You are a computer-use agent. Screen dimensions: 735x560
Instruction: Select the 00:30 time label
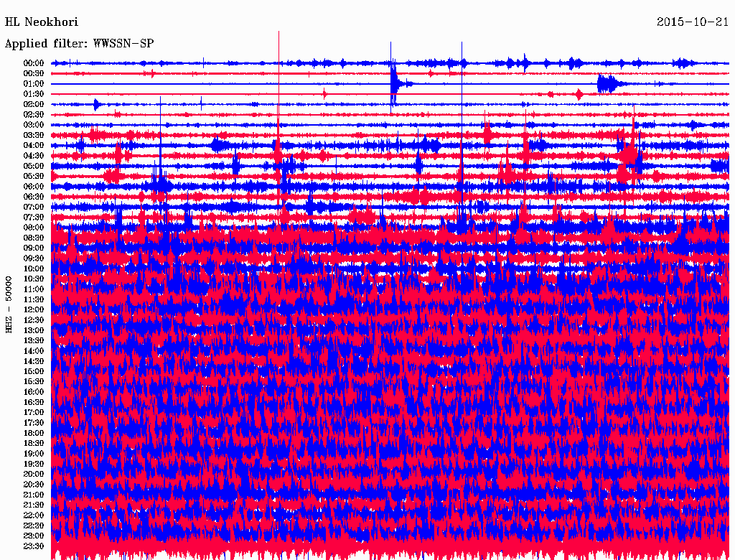pyautogui.click(x=34, y=73)
